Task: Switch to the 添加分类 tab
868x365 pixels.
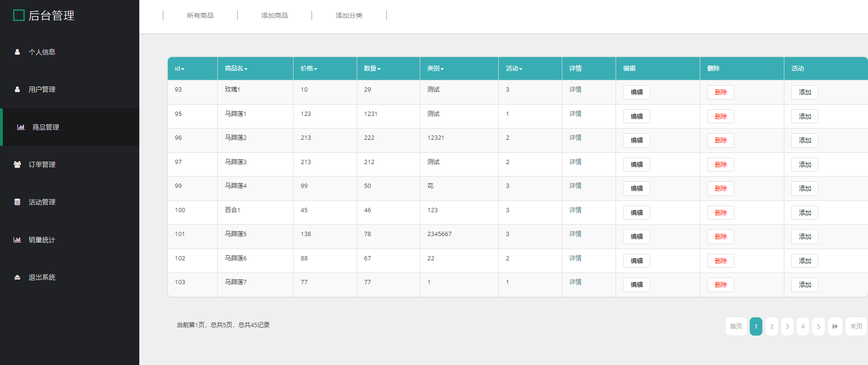Action: click(x=349, y=15)
